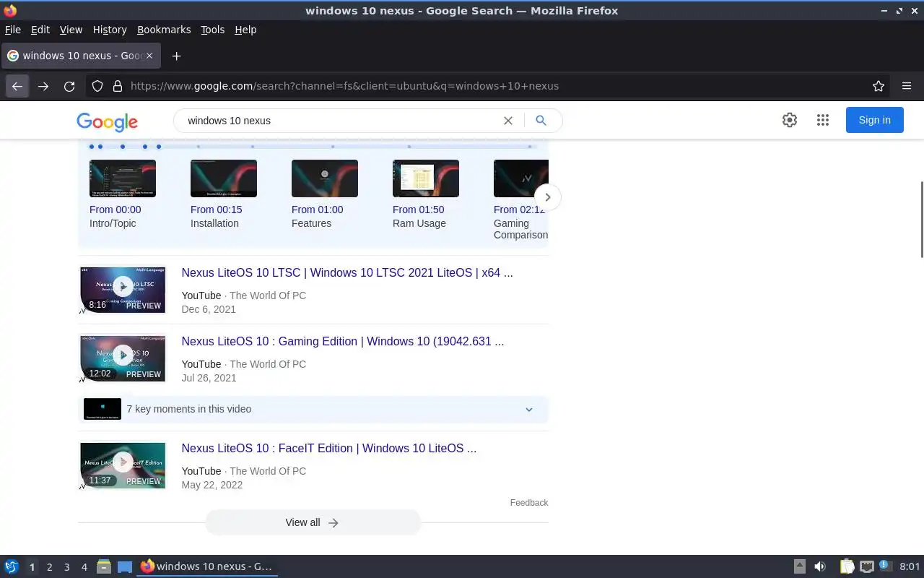Click the Gaming Comparison key moment thumbnail
The height and width of the screenshot is (578, 924).
(520, 178)
